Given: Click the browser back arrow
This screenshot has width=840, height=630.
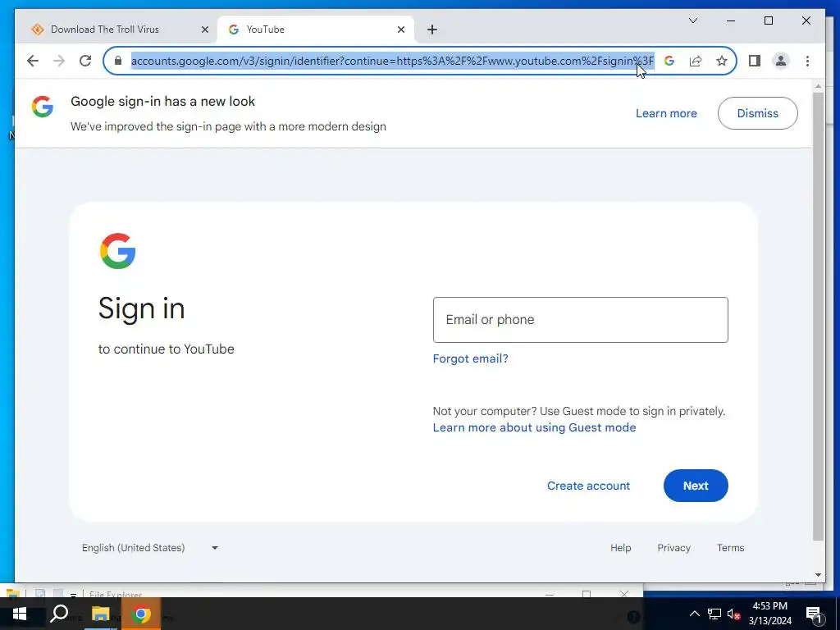Looking at the screenshot, I should 33,61.
